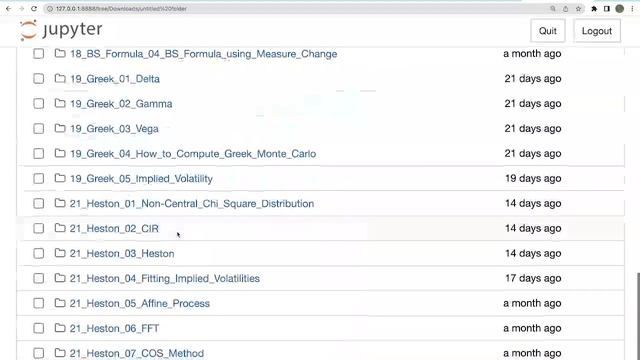The image size is (640, 360).
Task: Click the Logout button
Action: tap(597, 31)
